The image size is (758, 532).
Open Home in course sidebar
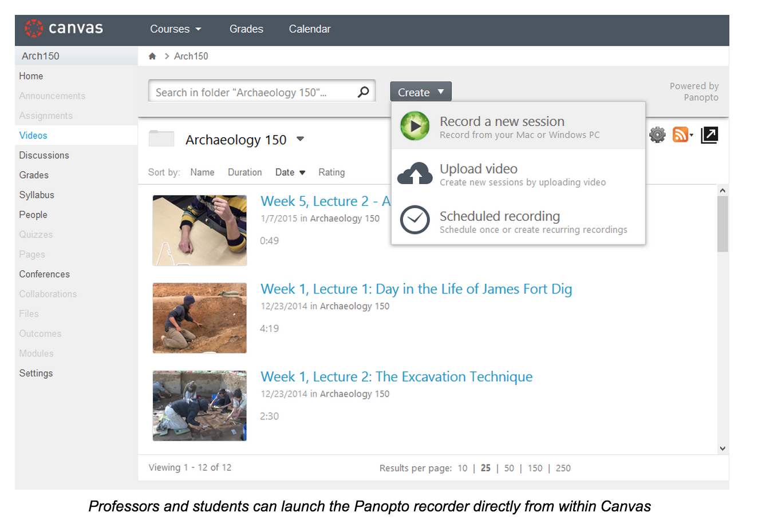(x=31, y=76)
